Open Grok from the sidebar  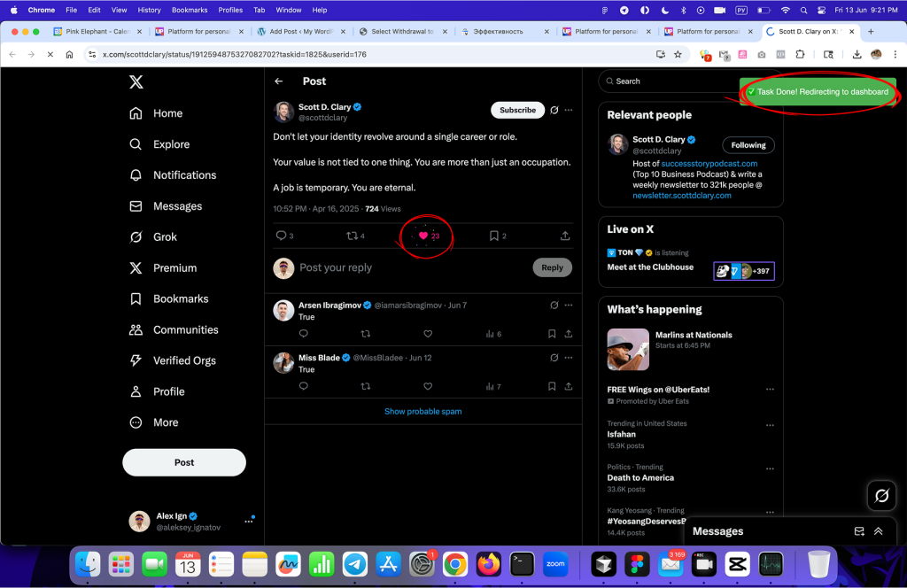click(152, 237)
